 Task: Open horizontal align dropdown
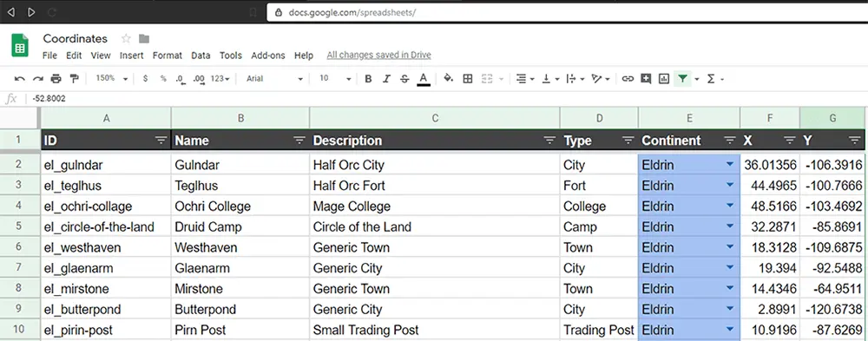pos(525,79)
